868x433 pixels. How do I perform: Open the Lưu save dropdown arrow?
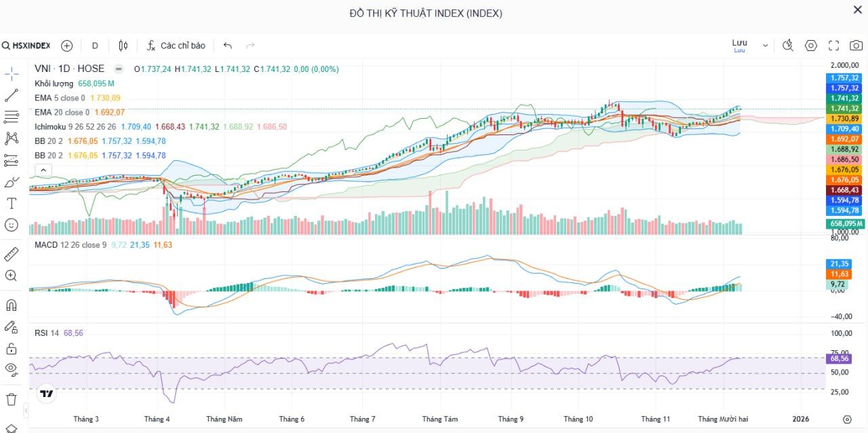(x=766, y=45)
